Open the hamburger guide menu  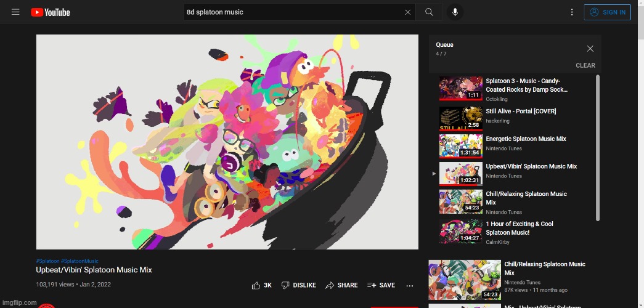click(x=15, y=12)
